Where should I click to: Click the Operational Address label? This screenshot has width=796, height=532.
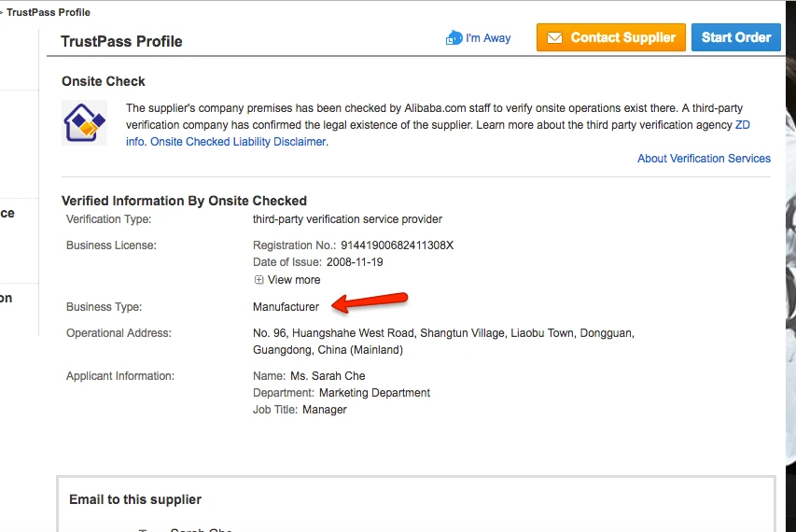tap(119, 333)
